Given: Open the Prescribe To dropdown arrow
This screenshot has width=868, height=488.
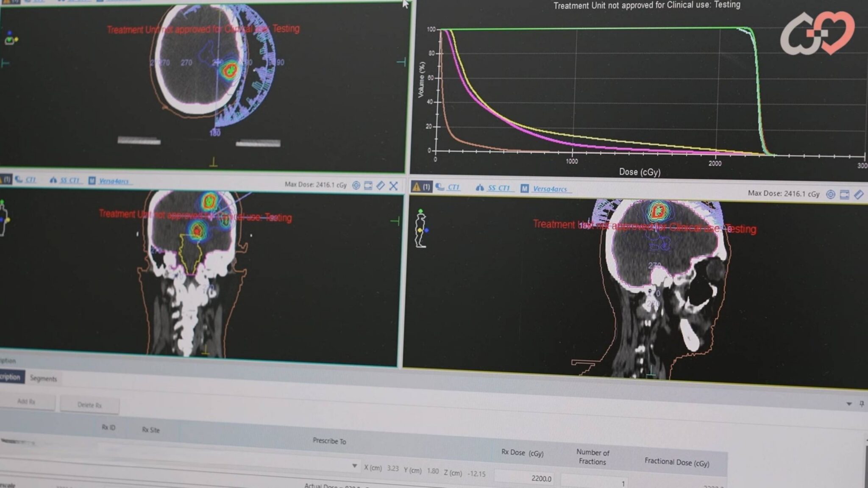Looking at the screenshot, I should [x=354, y=466].
